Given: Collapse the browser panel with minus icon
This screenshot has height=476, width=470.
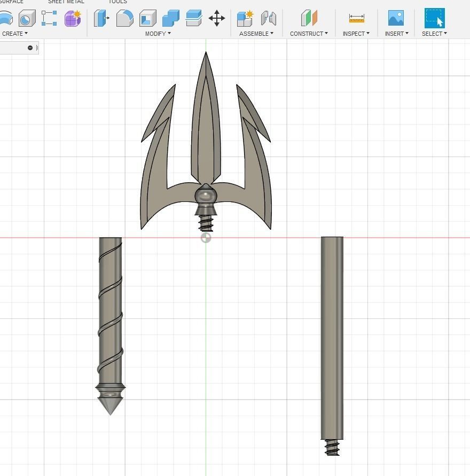Looking at the screenshot, I should pos(30,48).
